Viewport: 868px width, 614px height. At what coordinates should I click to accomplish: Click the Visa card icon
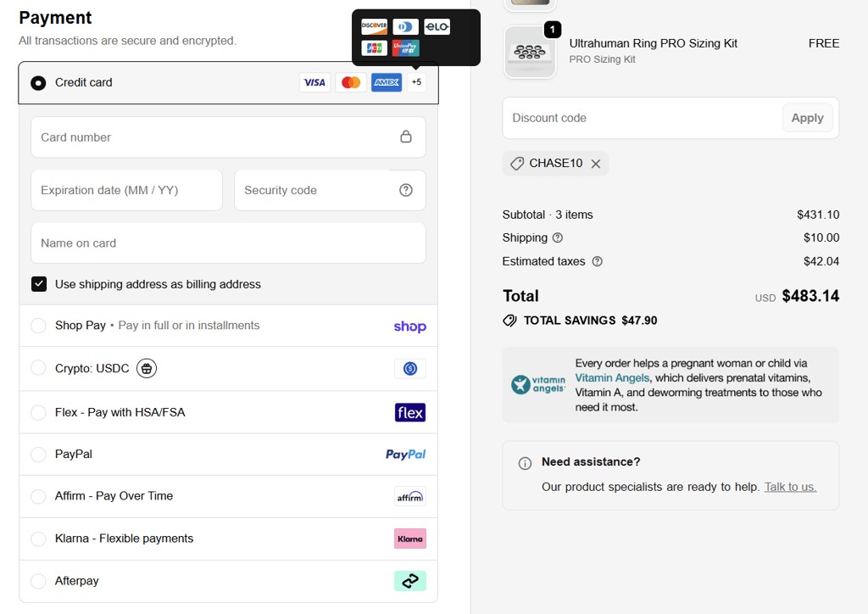(x=314, y=82)
